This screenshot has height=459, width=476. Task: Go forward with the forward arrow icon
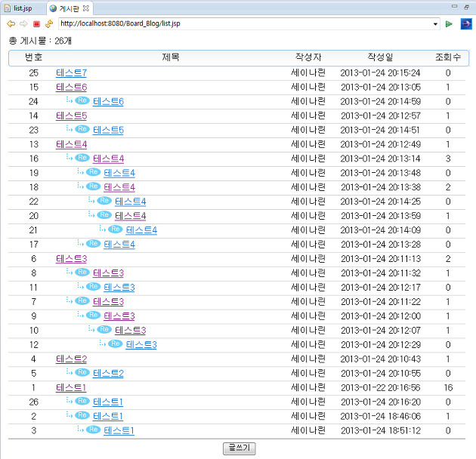23,23
